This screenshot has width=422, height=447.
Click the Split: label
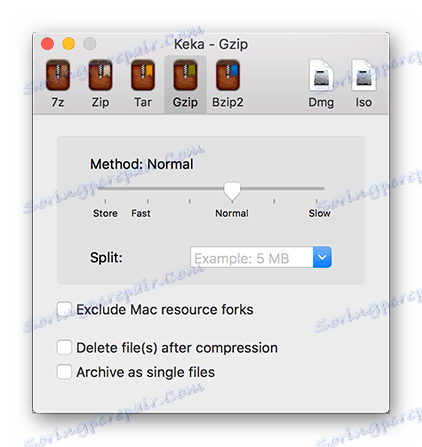pyautogui.click(x=106, y=258)
